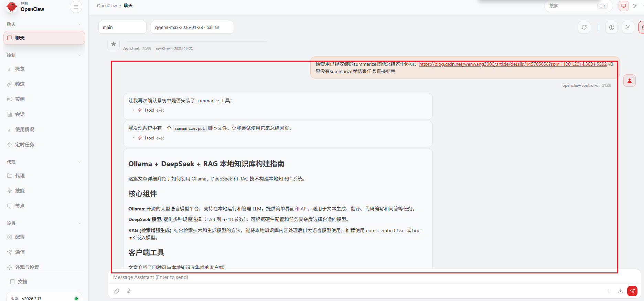Open the 代理 agents item with folder icon
The height and width of the screenshot is (301, 644).
coord(44,176)
